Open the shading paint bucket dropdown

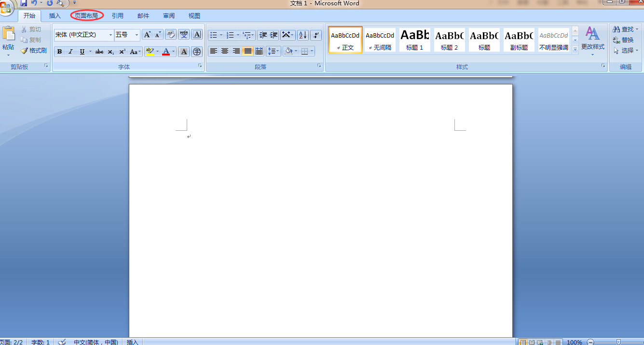pyautogui.click(x=295, y=51)
